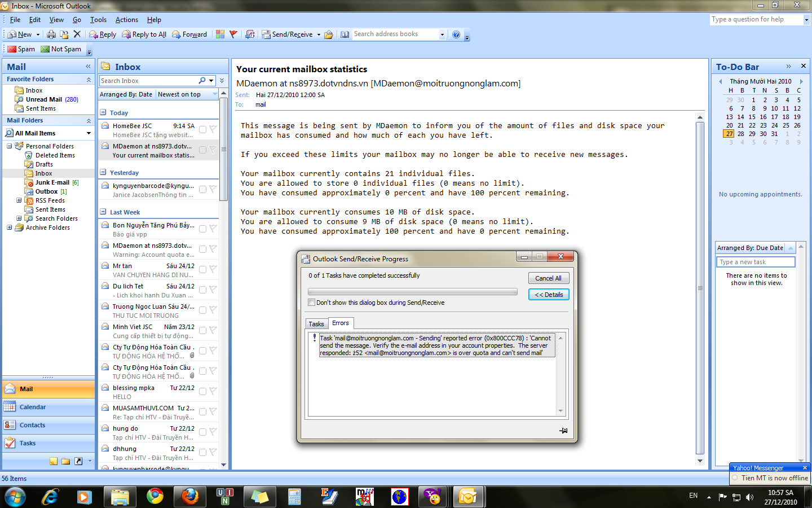Open the Address Book icon
This screenshot has width=812, height=508.
coord(345,34)
